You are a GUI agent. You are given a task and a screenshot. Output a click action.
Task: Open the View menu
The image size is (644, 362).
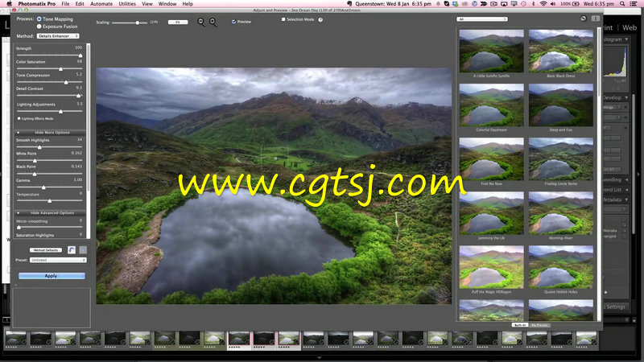(147, 4)
